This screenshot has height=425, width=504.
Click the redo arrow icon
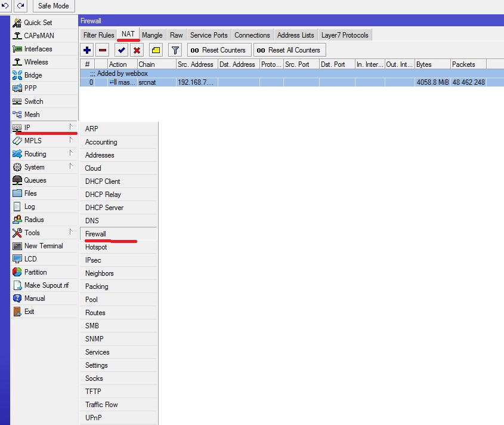click(21, 6)
